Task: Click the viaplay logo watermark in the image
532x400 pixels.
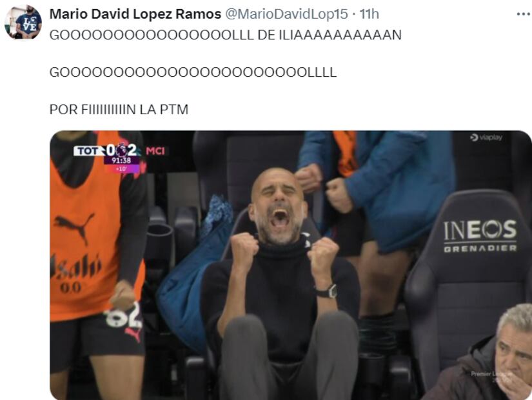Action: click(x=486, y=137)
